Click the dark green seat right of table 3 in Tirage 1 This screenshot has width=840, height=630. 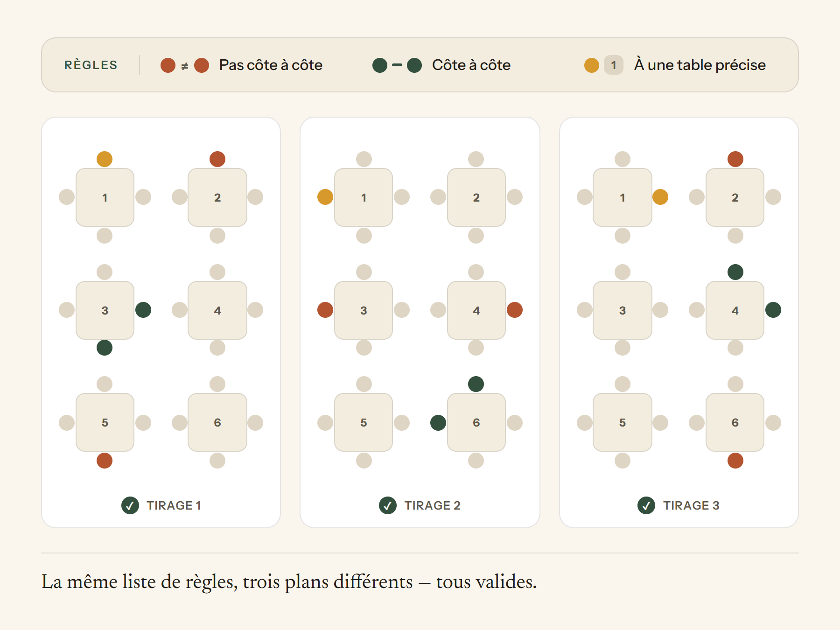pos(143,310)
